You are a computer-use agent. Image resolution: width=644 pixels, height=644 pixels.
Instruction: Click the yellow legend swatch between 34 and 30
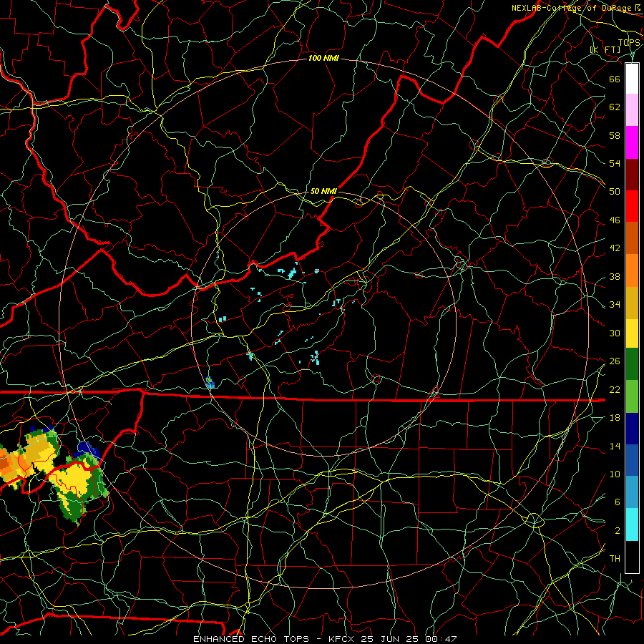point(632,333)
